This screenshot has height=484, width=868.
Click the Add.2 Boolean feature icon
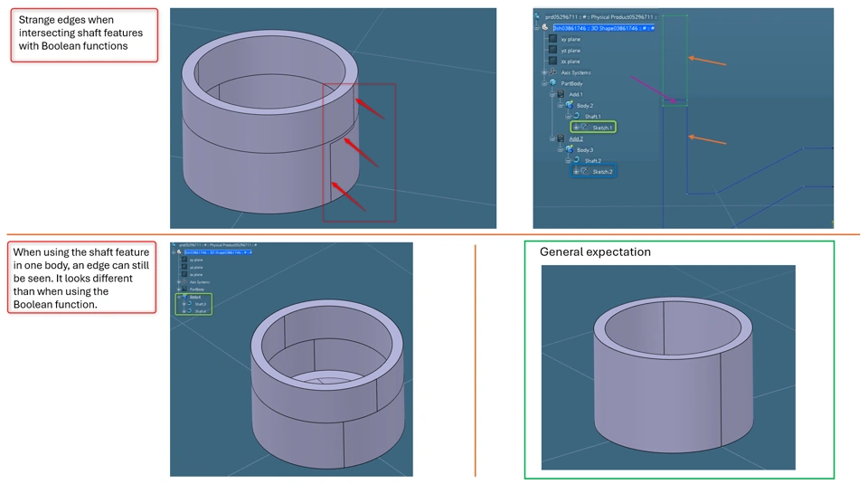pos(561,138)
